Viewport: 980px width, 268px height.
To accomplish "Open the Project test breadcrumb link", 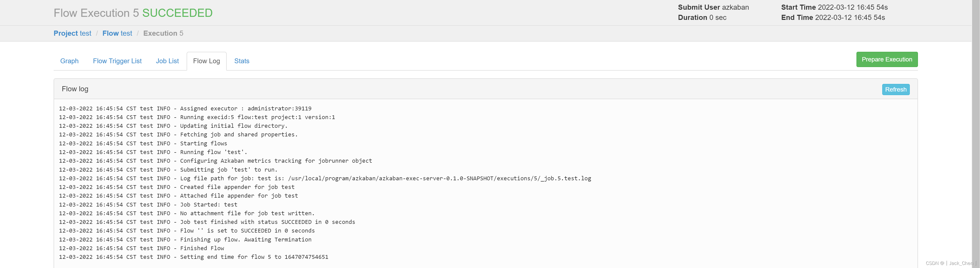I will [72, 33].
